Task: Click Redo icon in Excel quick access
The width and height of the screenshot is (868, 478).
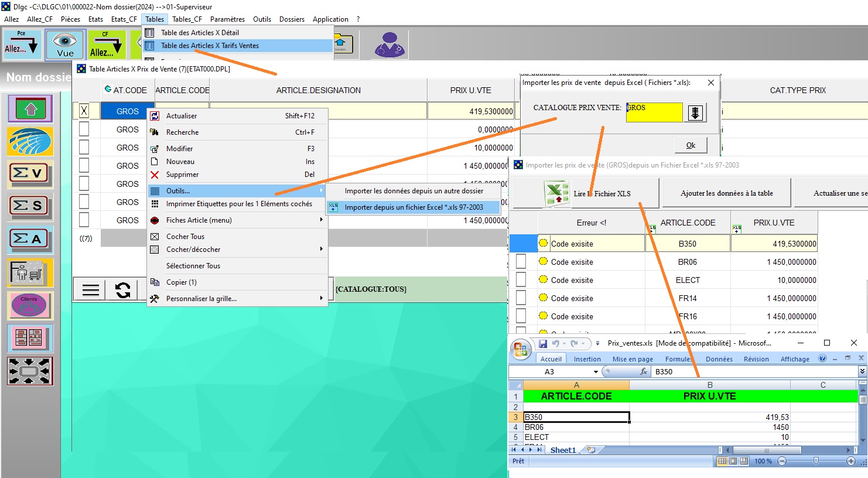Action: tap(574, 343)
